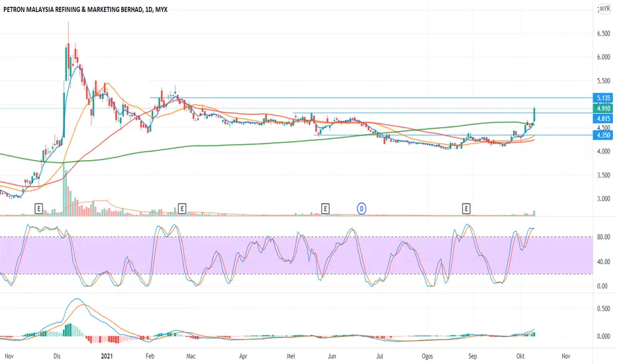This screenshot has height=364, width=617.
Task: Click the Nov 2020 time axis label
Action: [9, 356]
